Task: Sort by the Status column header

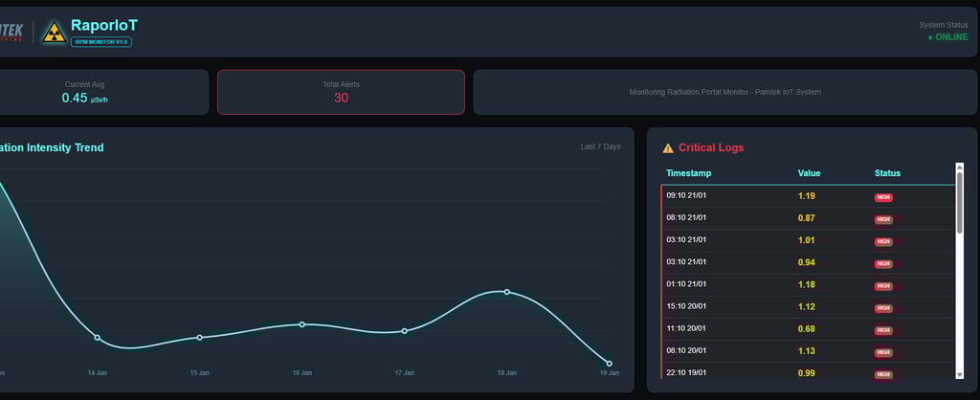Action: coord(887,173)
